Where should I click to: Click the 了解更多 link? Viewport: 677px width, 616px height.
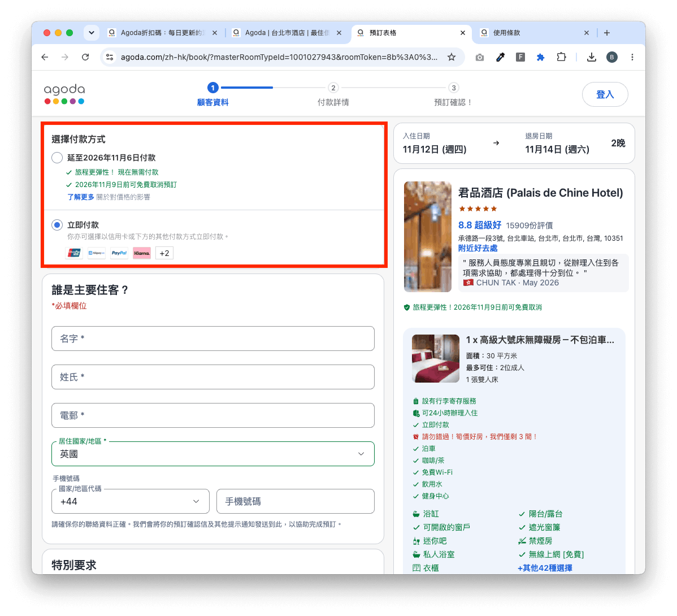[x=81, y=197]
